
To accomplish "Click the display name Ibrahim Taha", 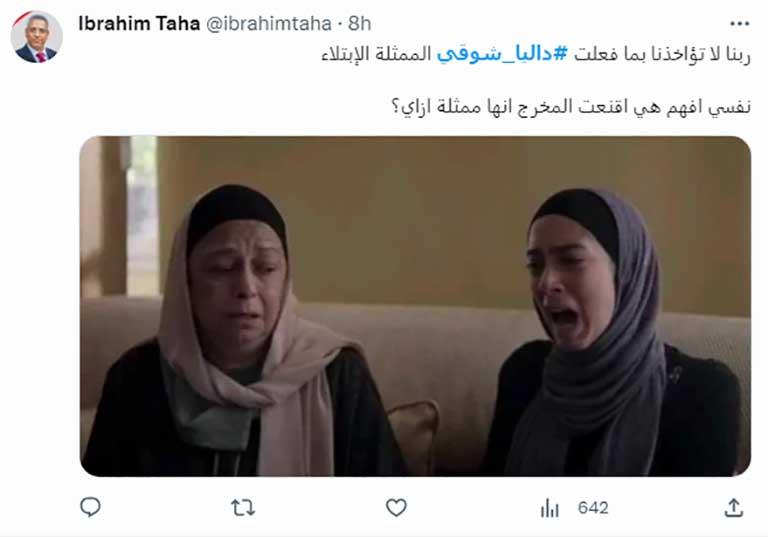I will pos(139,24).
